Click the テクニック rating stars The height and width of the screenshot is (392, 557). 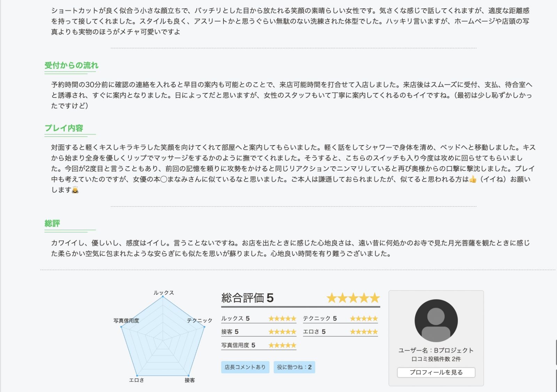tap(364, 319)
